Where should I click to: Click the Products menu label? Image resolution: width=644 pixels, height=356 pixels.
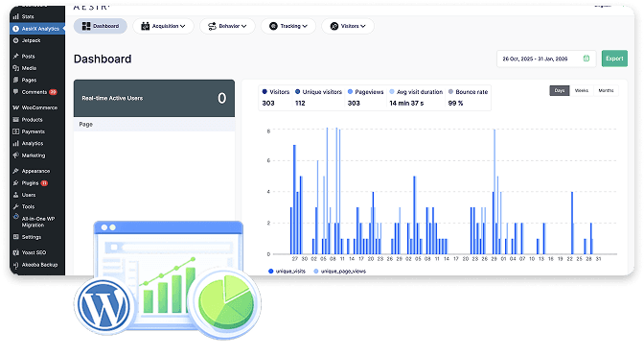[x=32, y=120]
